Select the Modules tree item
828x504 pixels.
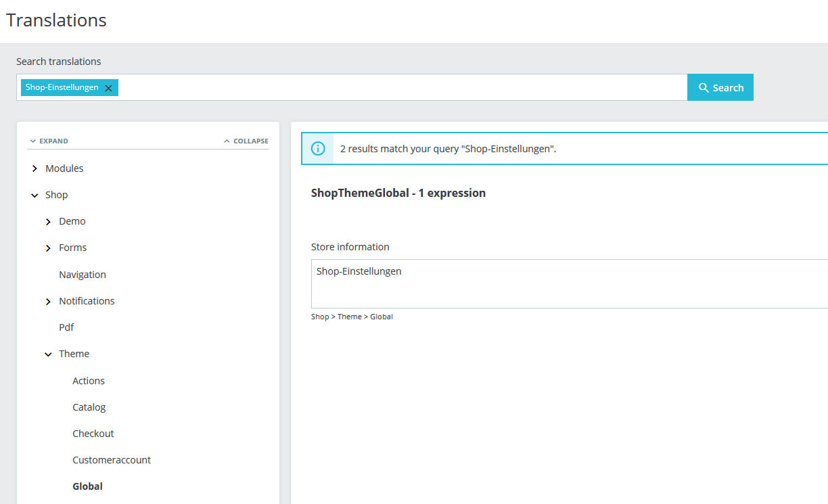click(x=64, y=168)
